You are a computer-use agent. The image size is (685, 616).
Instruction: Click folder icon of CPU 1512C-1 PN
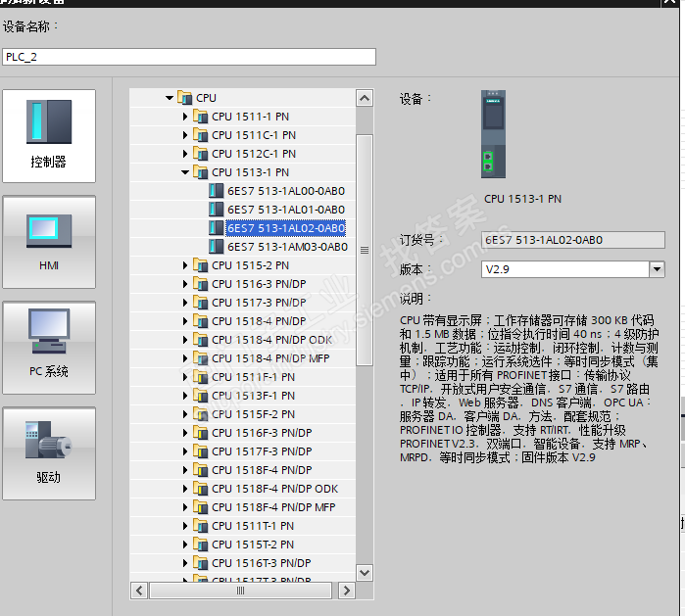(201, 154)
